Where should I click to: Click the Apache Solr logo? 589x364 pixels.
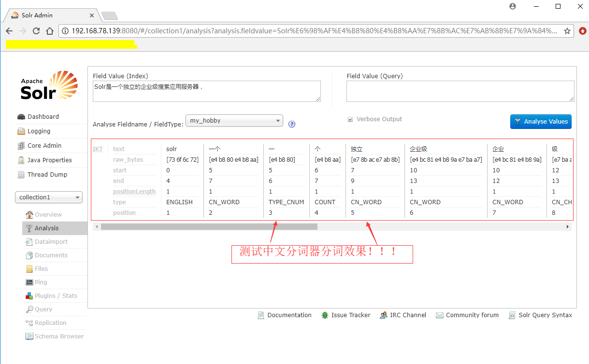49,85
